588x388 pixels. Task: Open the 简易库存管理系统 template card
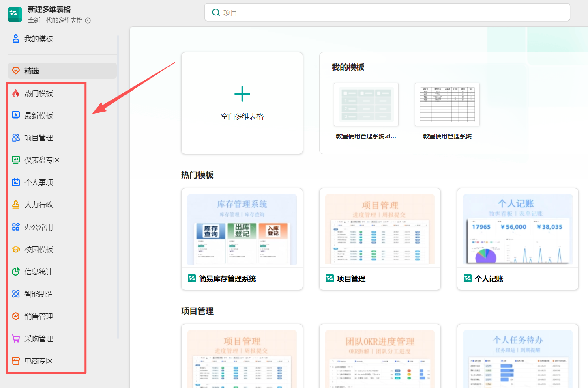pos(242,239)
